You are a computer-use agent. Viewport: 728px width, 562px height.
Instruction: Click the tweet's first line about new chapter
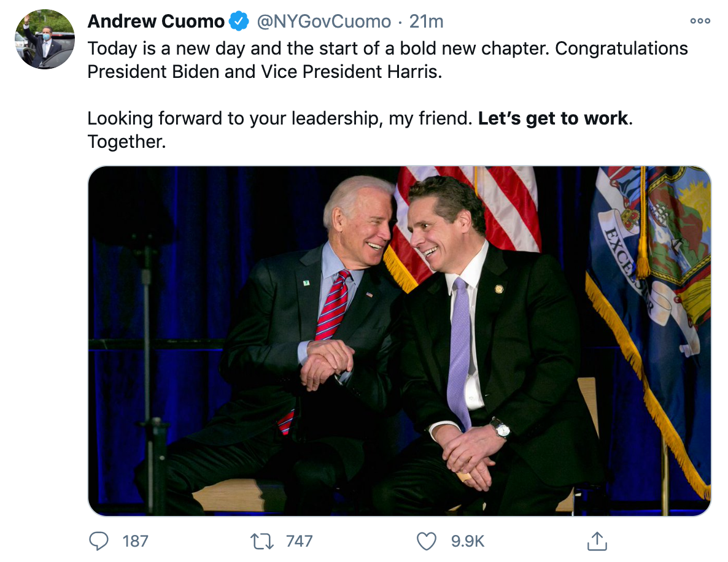[x=388, y=48]
